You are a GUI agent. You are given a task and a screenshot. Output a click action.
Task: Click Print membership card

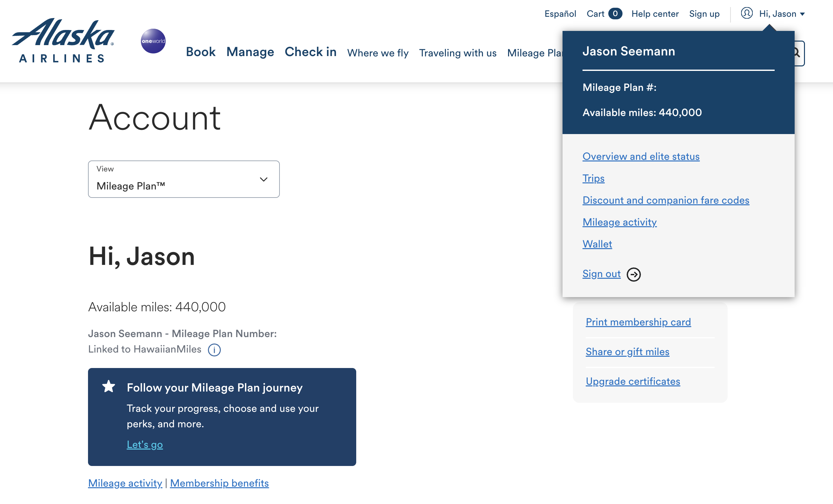pyautogui.click(x=638, y=322)
